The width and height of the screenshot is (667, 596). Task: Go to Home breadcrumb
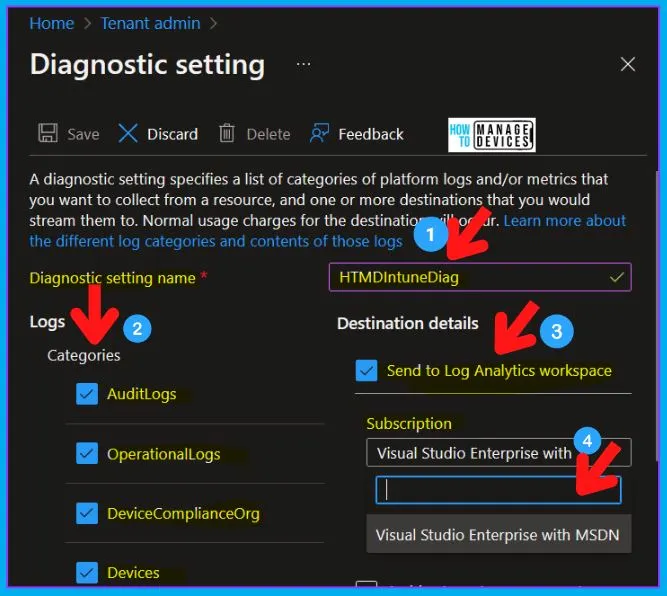pos(51,23)
